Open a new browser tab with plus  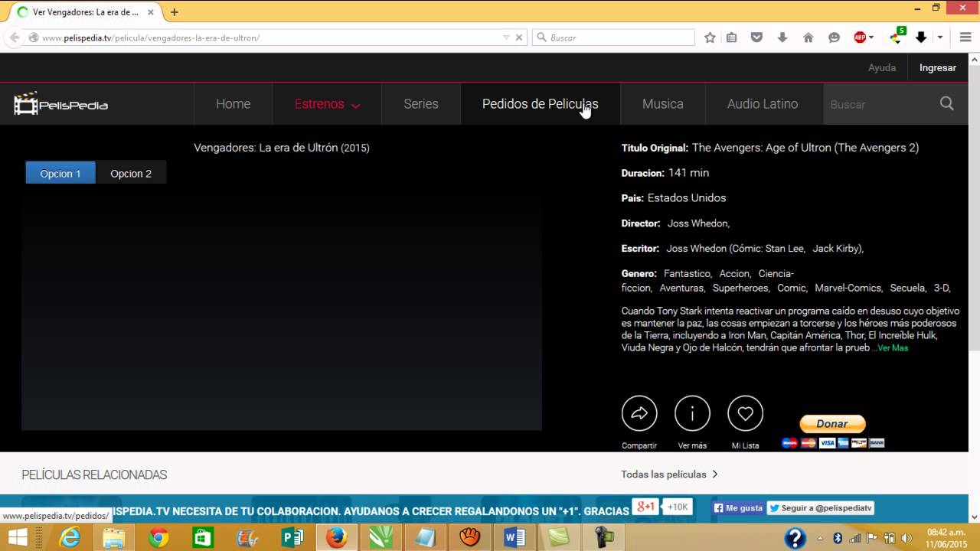click(175, 12)
